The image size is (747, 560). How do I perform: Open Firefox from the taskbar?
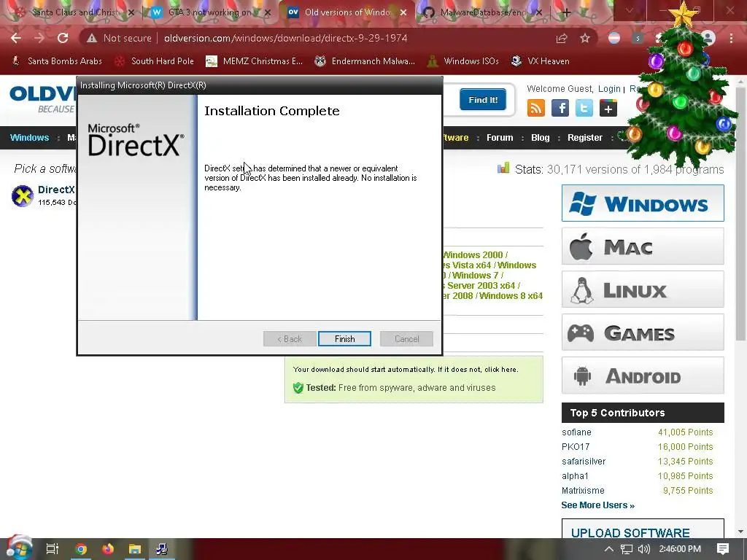pyautogui.click(x=108, y=549)
